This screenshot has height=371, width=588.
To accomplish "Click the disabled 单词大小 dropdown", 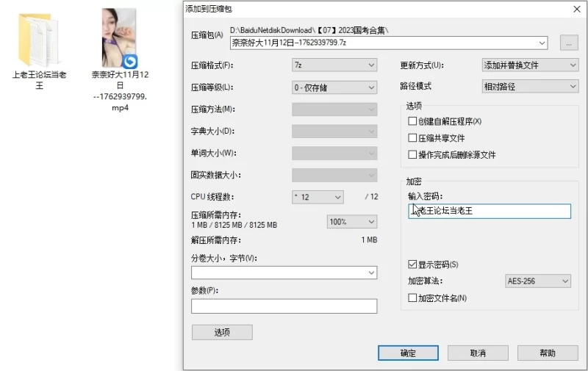I will click(x=334, y=154).
